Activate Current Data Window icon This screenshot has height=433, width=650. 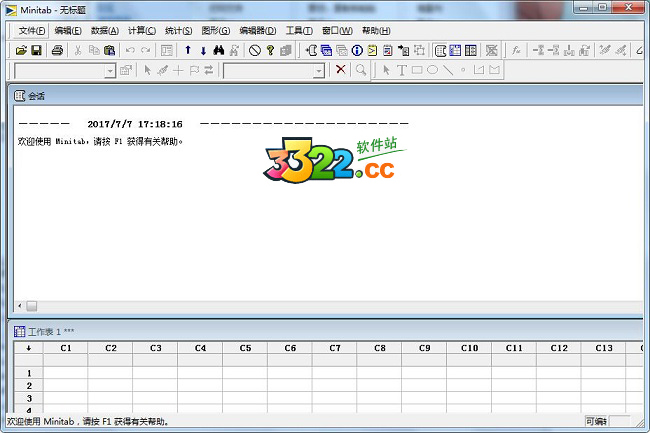[455, 51]
